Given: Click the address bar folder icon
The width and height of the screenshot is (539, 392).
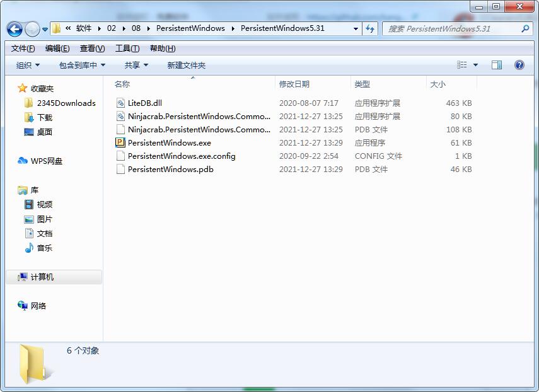Looking at the screenshot, I should coord(57,28).
